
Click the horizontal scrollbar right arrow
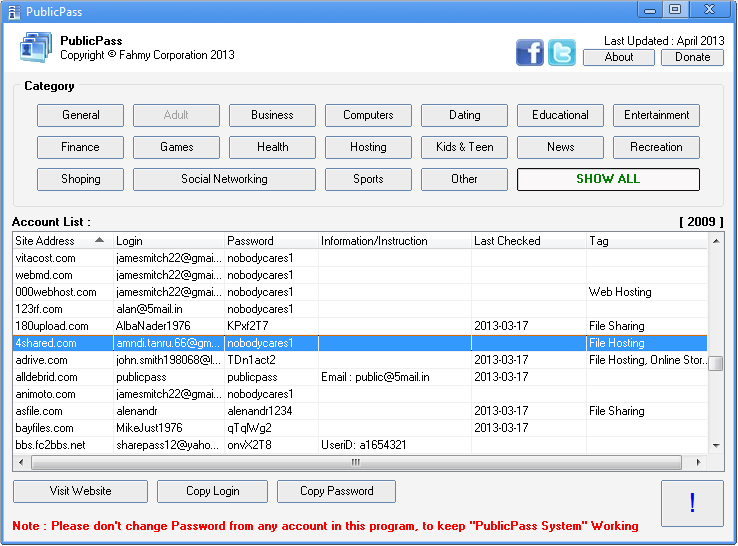pos(698,462)
